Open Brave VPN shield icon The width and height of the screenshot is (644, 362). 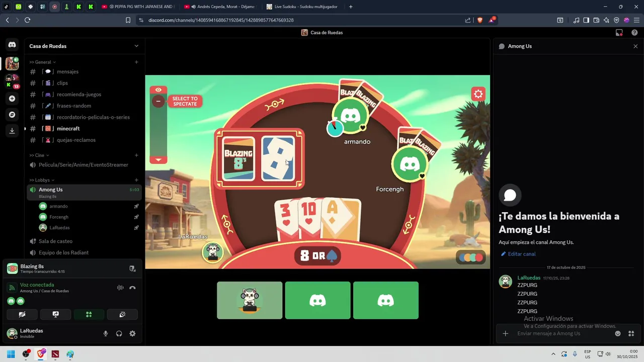pyautogui.click(x=616, y=20)
